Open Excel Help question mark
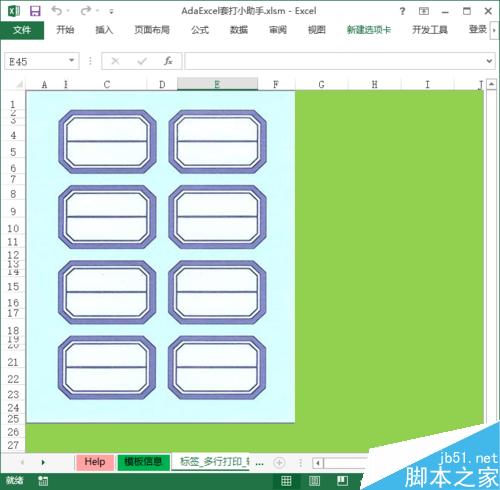Image resolution: width=500 pixels, height=490 pixels. point(402,11)
